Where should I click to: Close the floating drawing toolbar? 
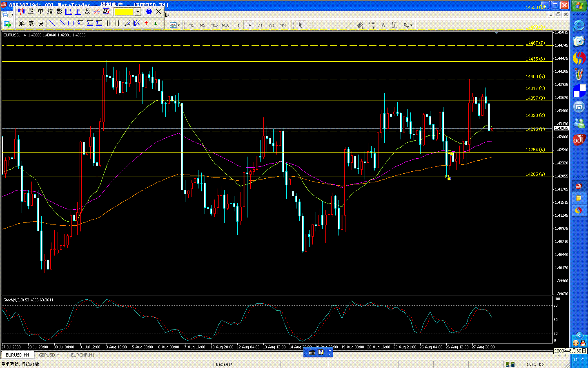(158, 11)
